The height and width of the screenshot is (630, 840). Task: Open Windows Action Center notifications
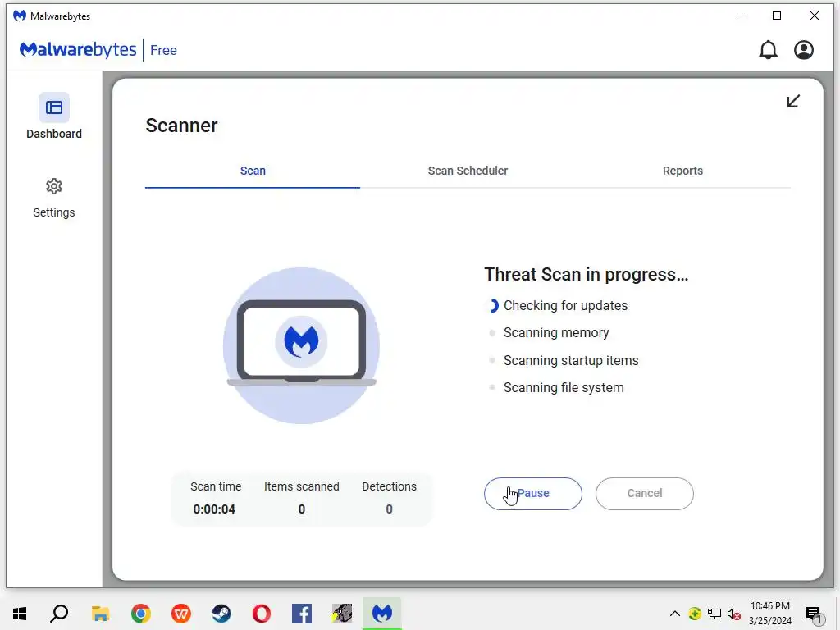815,614
